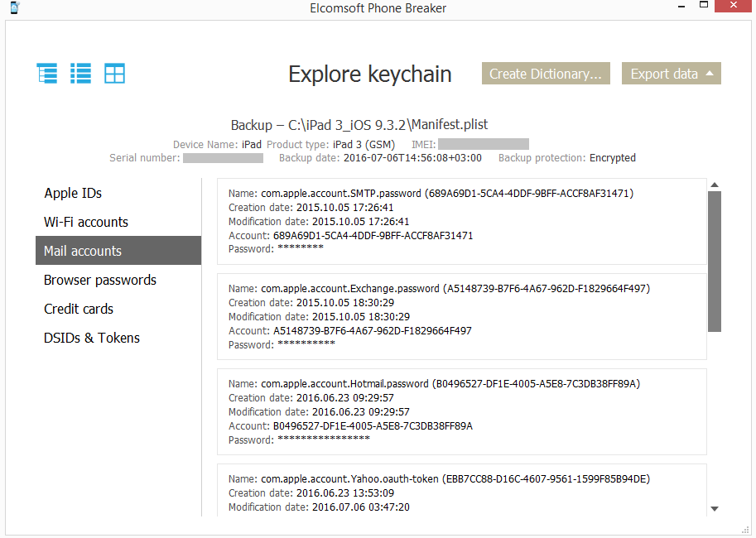Select the Exchange.password keychain entry
This screenshot has width=756, height=538.
tap(461, 316)
